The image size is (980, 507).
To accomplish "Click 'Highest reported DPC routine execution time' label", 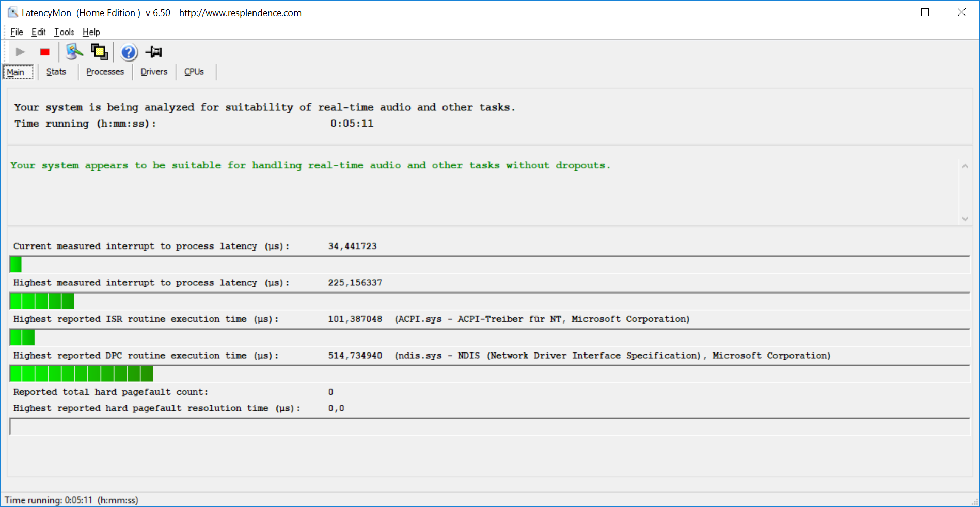I will coord(146,356).
